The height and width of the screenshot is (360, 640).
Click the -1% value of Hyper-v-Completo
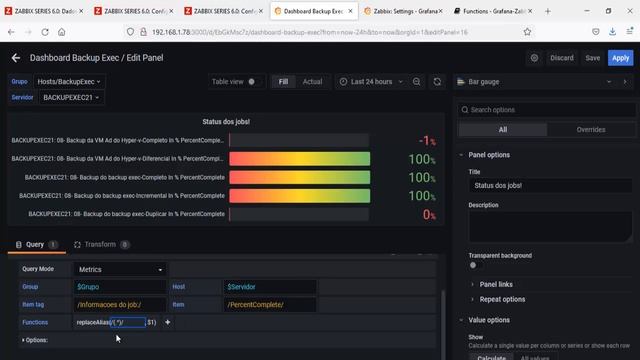click(x=427, y=141)
